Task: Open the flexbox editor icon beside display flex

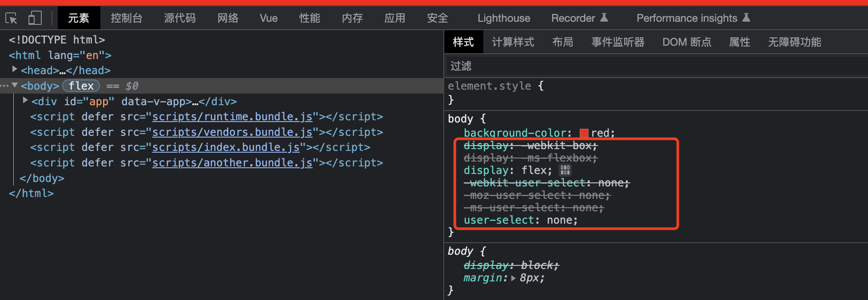Action: coord(565,170)
